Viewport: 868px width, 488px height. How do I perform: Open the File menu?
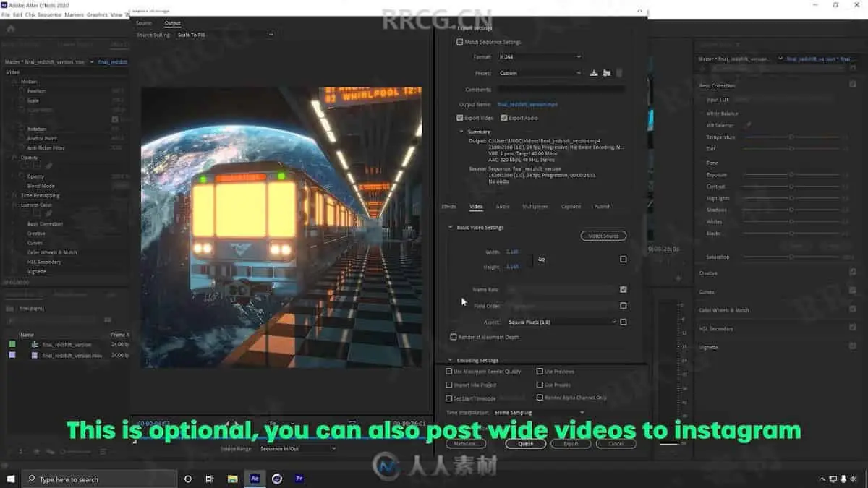6,14
